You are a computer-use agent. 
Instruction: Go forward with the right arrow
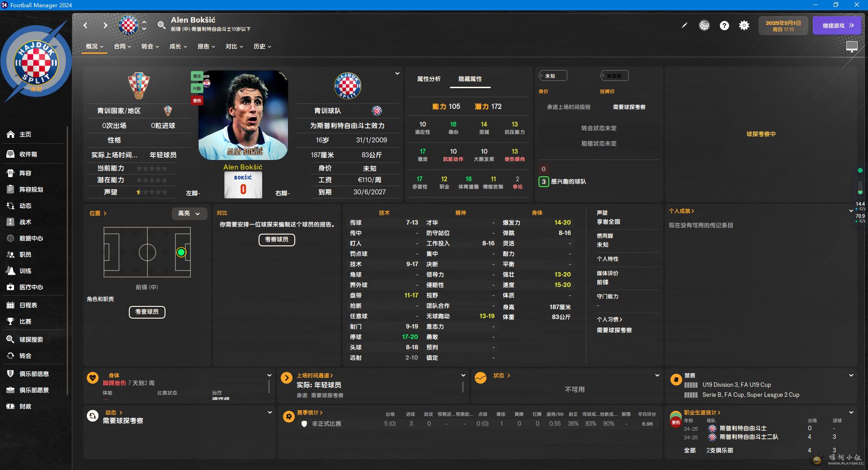[x=105, y=25]
